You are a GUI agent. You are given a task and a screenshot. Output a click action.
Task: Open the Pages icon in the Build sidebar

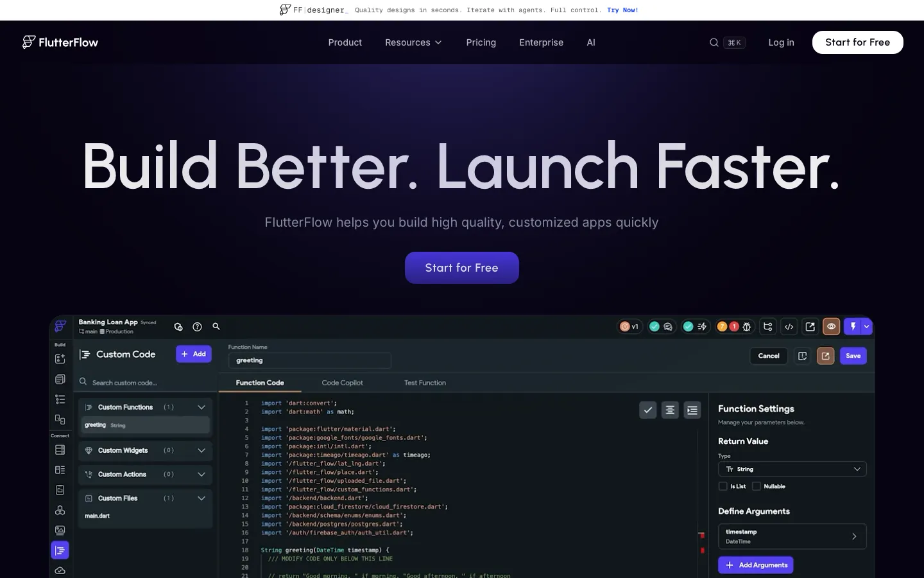tap(60, 379)
